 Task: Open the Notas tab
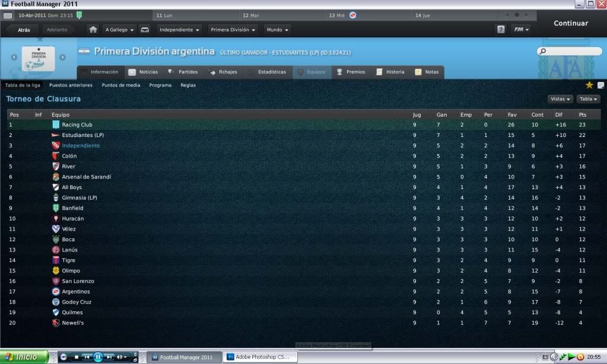pos(427,72)
